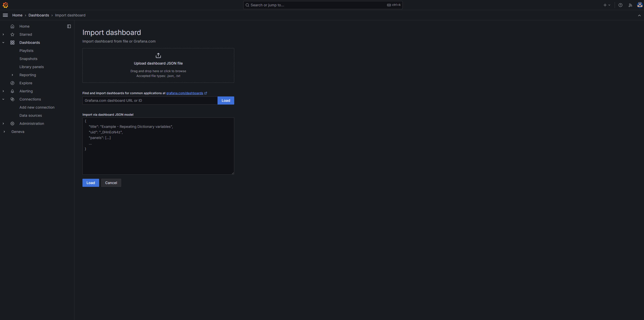Click the Administration gear icon
This screenshot has width=644, height=320.
click(12, 124)
